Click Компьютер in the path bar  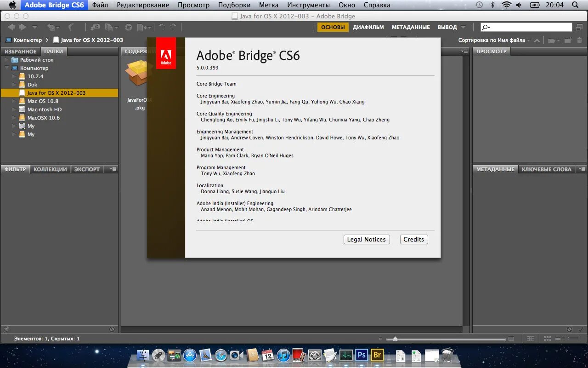click(x=23, y=40)
